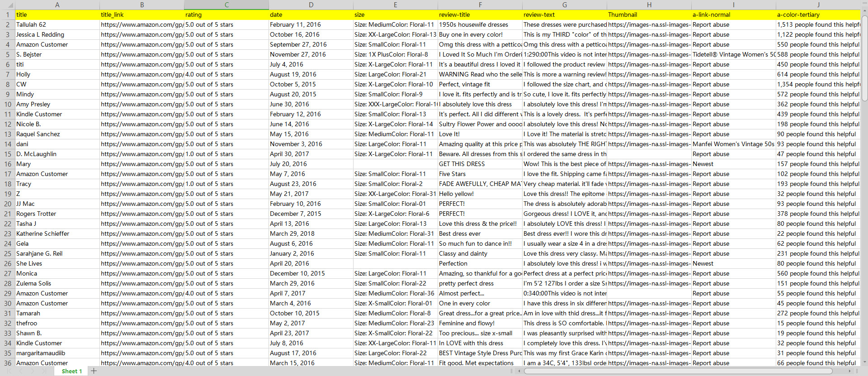Select the 'GET THIS DRESS' cell
The image size is (868, 376).
pyautogui.click(x=480, y=164)
